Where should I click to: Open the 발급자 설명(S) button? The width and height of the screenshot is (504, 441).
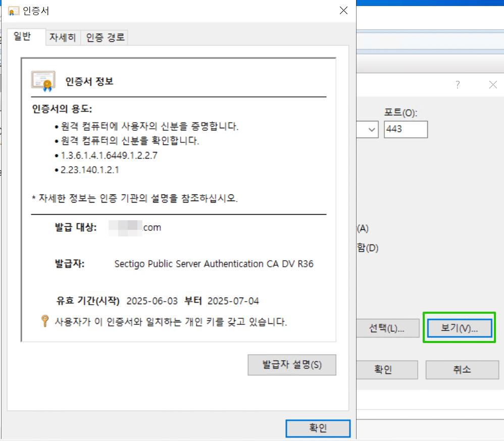pos(292,365)
